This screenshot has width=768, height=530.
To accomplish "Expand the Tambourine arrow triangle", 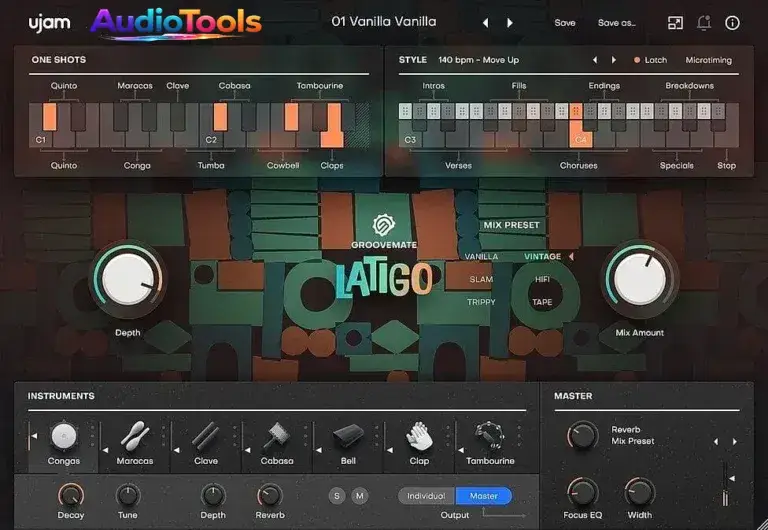I will (x=460, y=449).
